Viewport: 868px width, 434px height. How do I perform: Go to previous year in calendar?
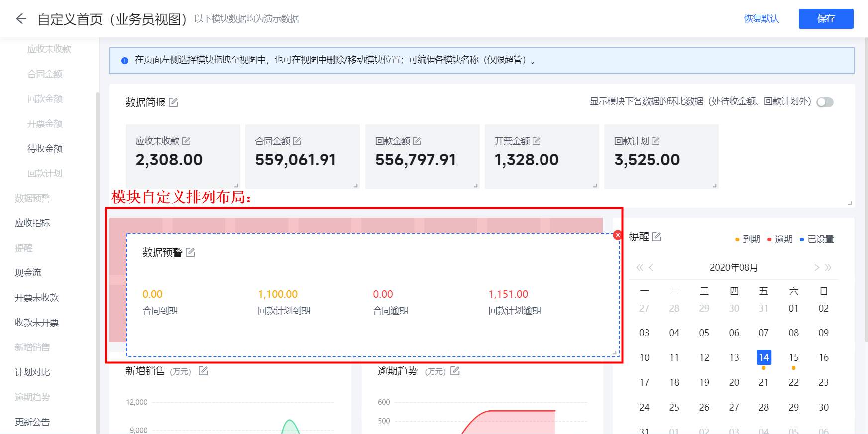point(640,268)
